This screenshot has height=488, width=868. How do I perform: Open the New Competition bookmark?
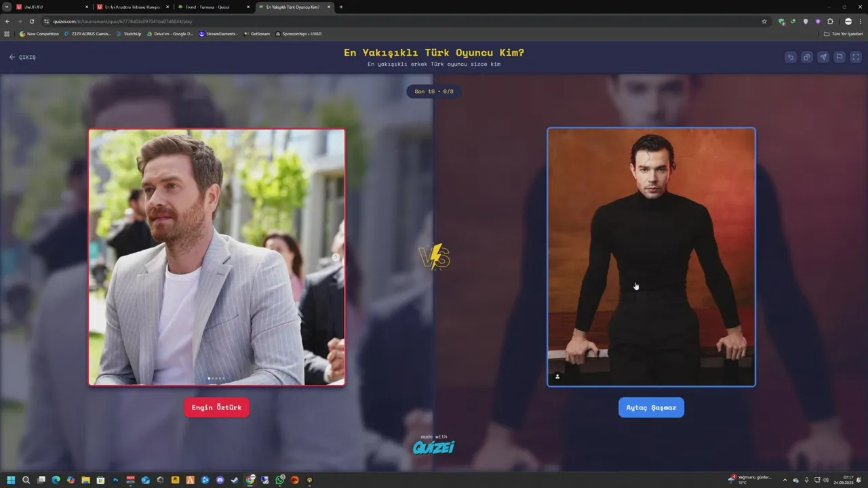[x=39, y=33]
